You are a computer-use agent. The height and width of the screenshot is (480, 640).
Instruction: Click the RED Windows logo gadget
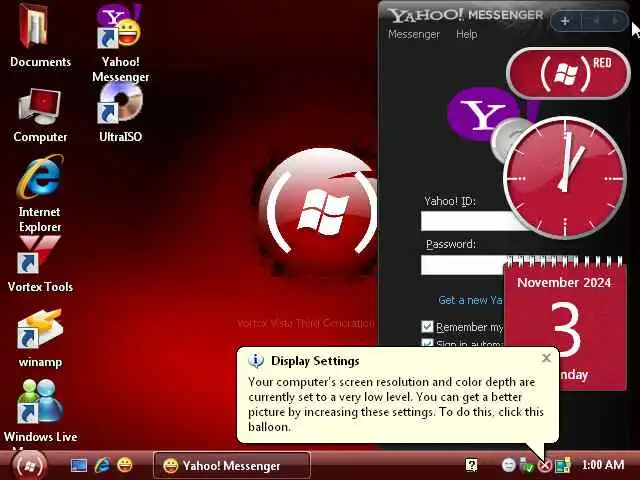(568, 74)
